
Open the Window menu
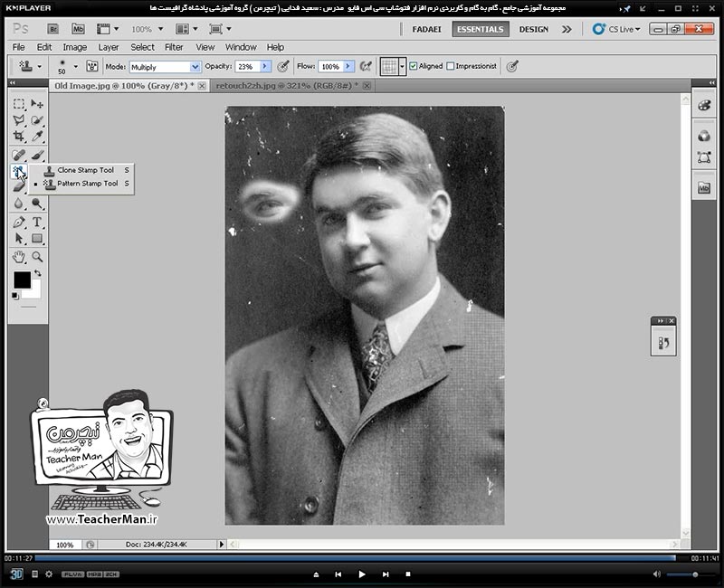241,47
